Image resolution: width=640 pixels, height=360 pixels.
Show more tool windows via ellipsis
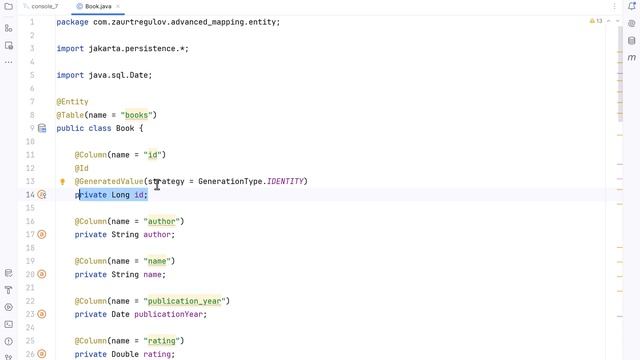[x=8, y=62]
